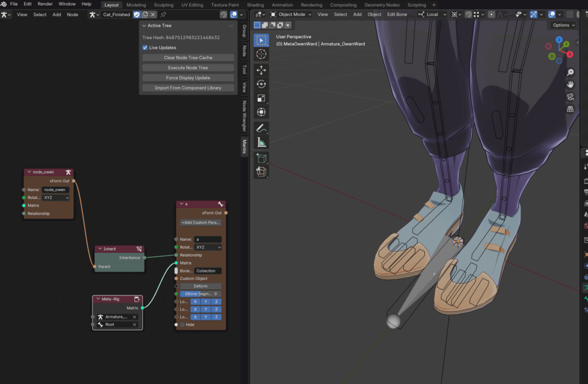Open the Object Mode dropdown
The width and height of the screenshot is (588, 384).
291,14
